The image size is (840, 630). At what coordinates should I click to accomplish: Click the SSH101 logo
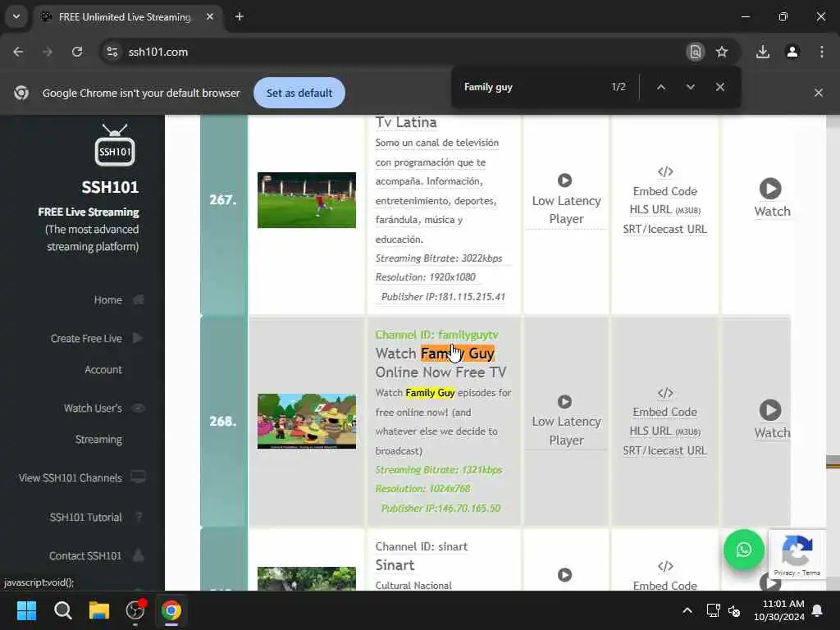[x=115, y=145]
